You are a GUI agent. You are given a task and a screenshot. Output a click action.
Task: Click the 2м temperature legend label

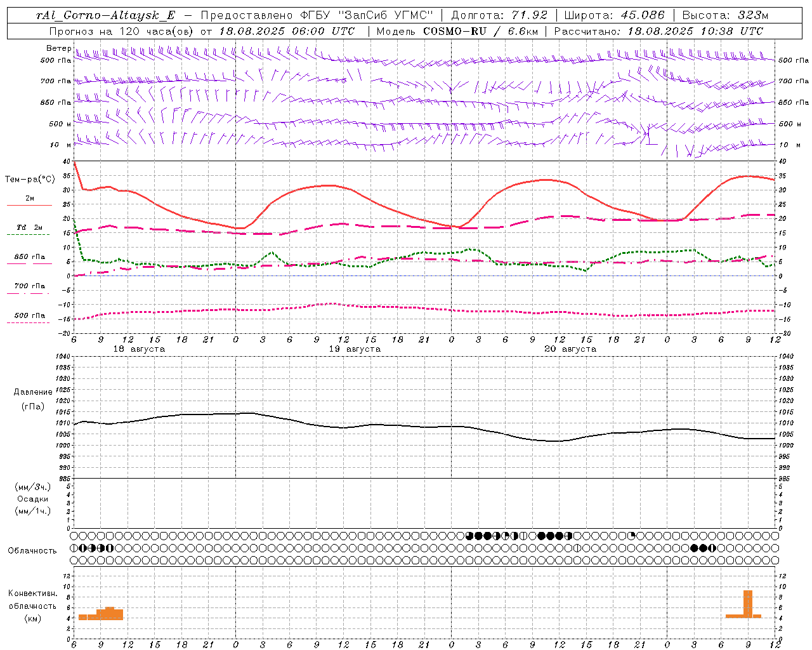30,198
